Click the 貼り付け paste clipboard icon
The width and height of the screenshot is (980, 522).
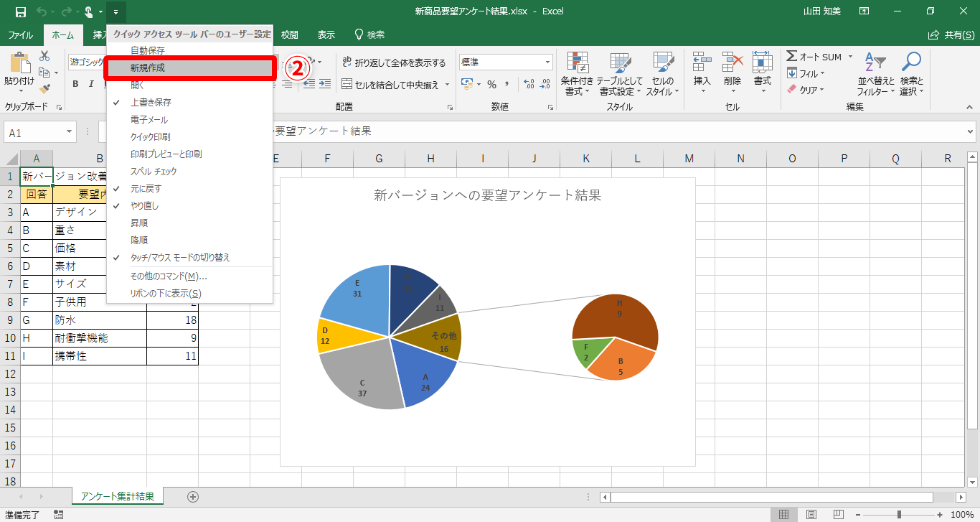[x=19, y=63]
